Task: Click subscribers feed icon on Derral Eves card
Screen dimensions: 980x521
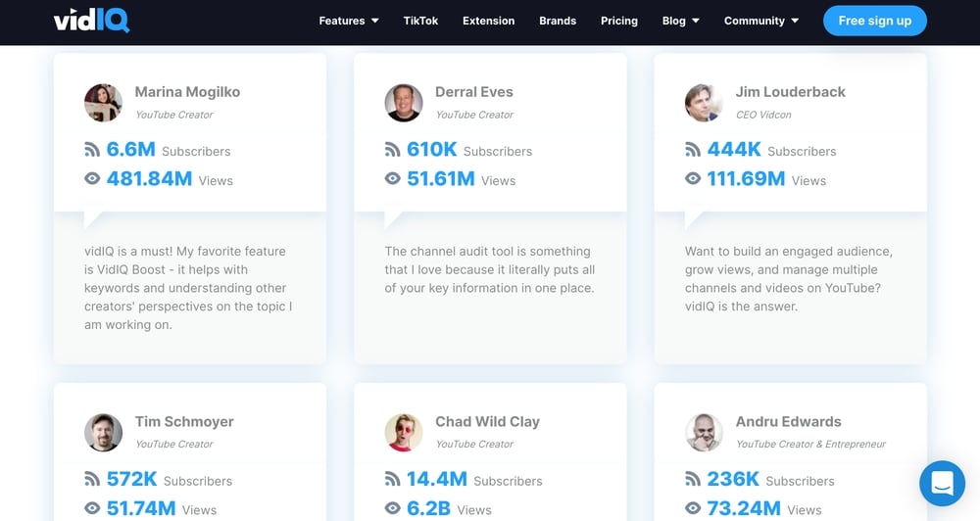Action: 393,150
